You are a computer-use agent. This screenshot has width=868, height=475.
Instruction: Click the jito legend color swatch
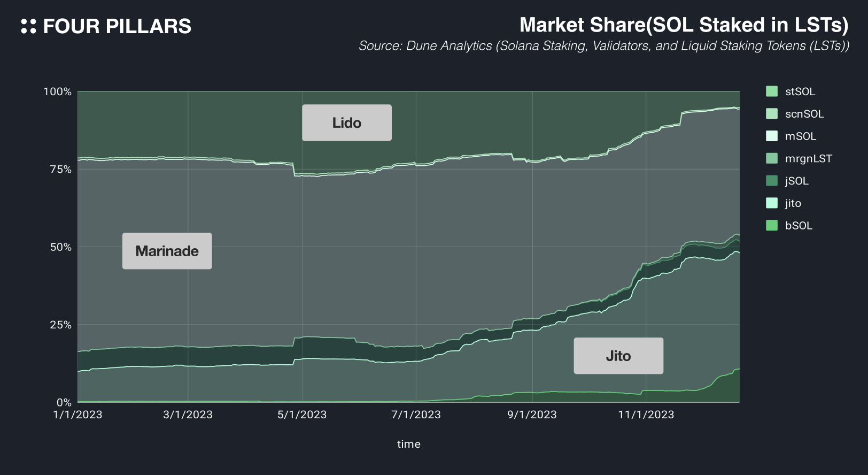[772, 203]
